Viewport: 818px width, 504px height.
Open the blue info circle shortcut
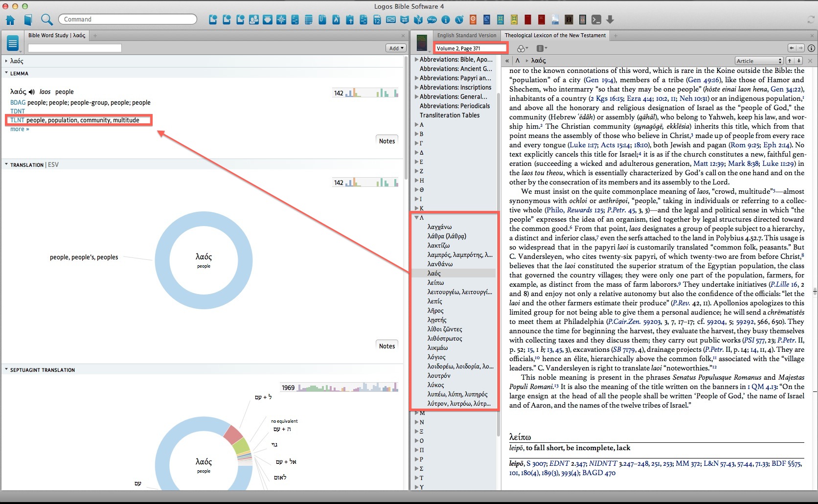(x=446, y=20)
